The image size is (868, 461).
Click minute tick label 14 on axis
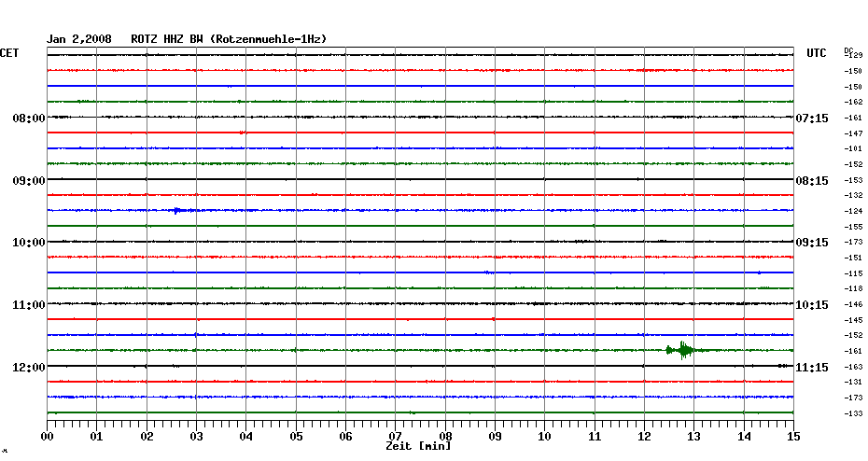(x=744, y=436)
